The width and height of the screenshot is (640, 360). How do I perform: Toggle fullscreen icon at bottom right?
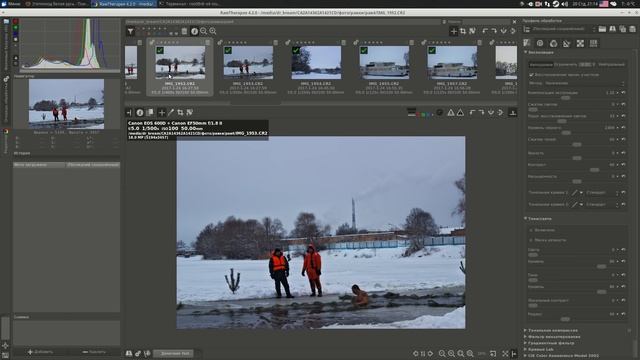(x=505, y=353)
